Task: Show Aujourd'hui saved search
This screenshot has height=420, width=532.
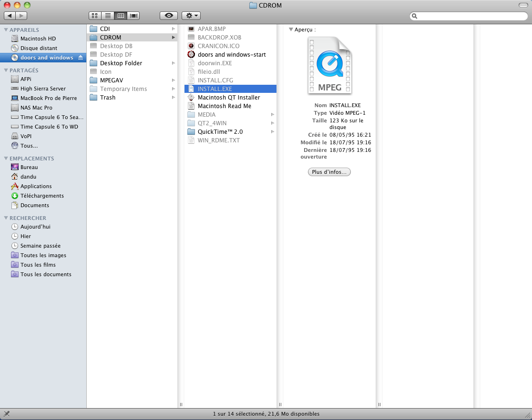Action: pyautogui.click(x=43, y=227)
